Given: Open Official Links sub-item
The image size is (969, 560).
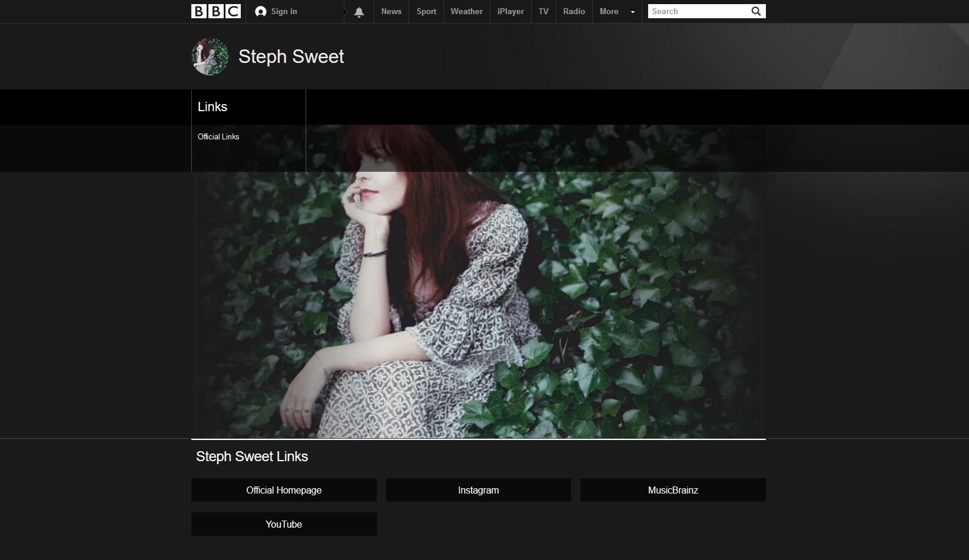Looking at the screenshot, I should click(218, 136).
